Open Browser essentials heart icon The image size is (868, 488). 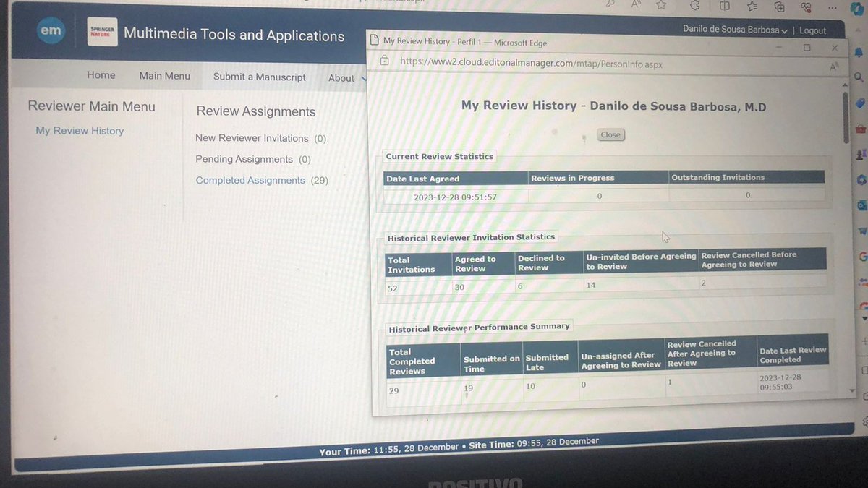tap(805, 7)
